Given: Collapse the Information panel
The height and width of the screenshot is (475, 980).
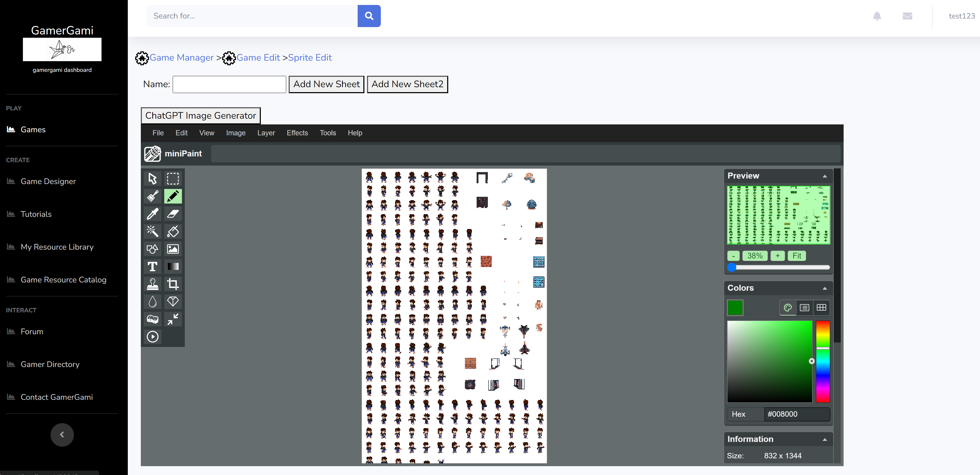Looking at the screenshot, I should (824, 440).
